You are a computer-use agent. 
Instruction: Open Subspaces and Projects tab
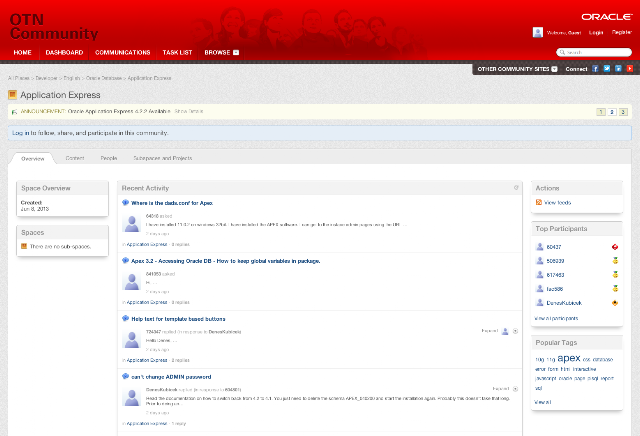coord(162,158)
